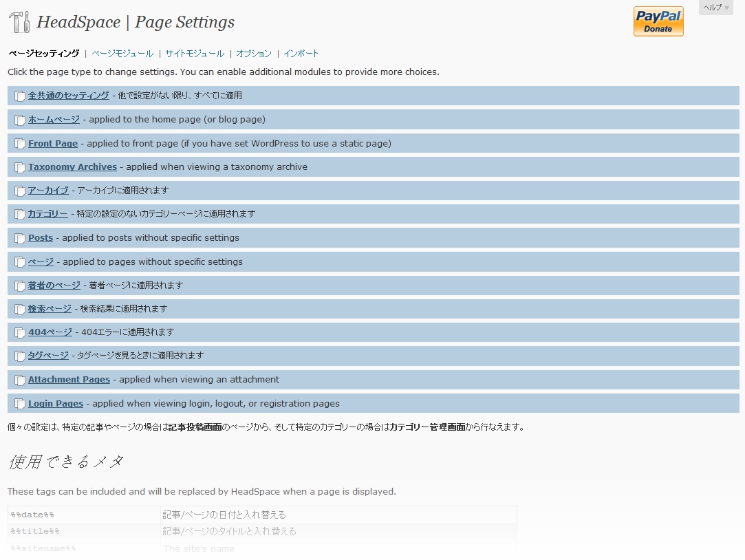Open Taxonomy Archives settings link
This screenshot has height=560, width=745.
72,166
